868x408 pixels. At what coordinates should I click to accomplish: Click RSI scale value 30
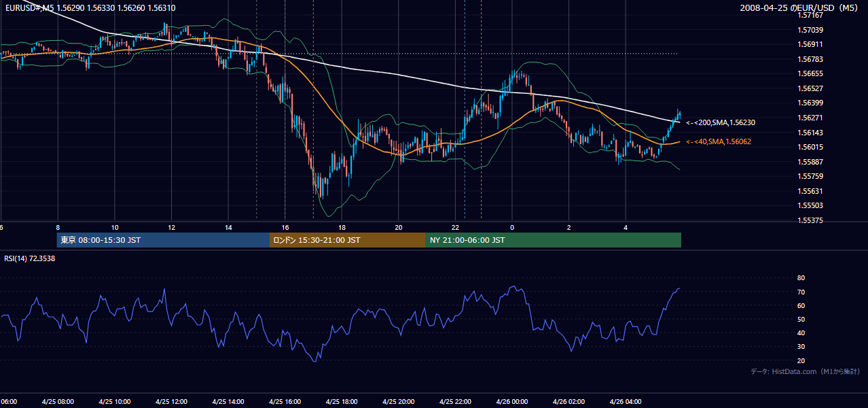click(x=801, y=347)
